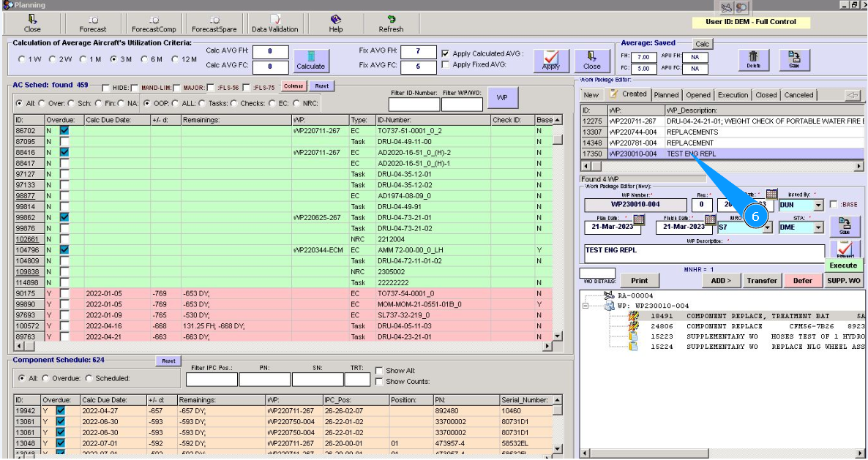This screenshot has height=460, width=868.
Task: Open the Help book icon
Action: click(335, 23)
